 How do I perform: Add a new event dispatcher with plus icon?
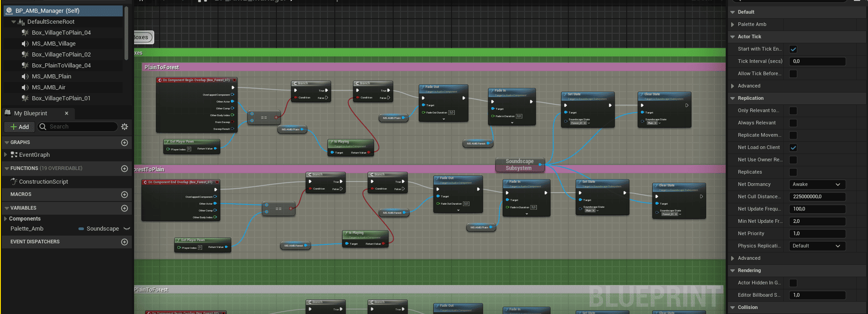click(x=125, y=242)
